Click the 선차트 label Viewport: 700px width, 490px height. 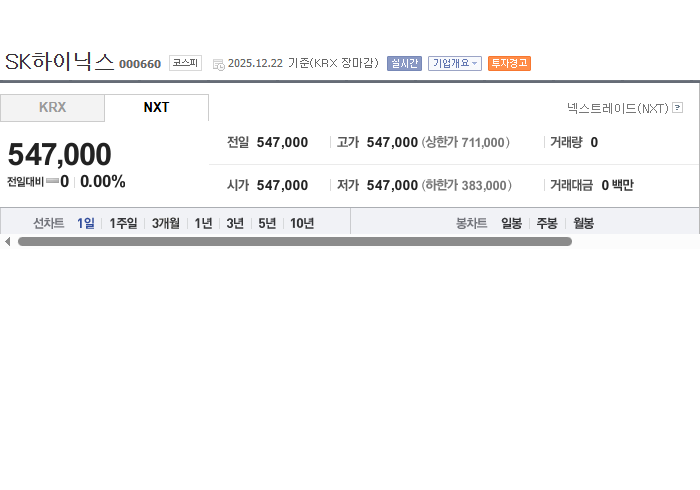[49, 223]
